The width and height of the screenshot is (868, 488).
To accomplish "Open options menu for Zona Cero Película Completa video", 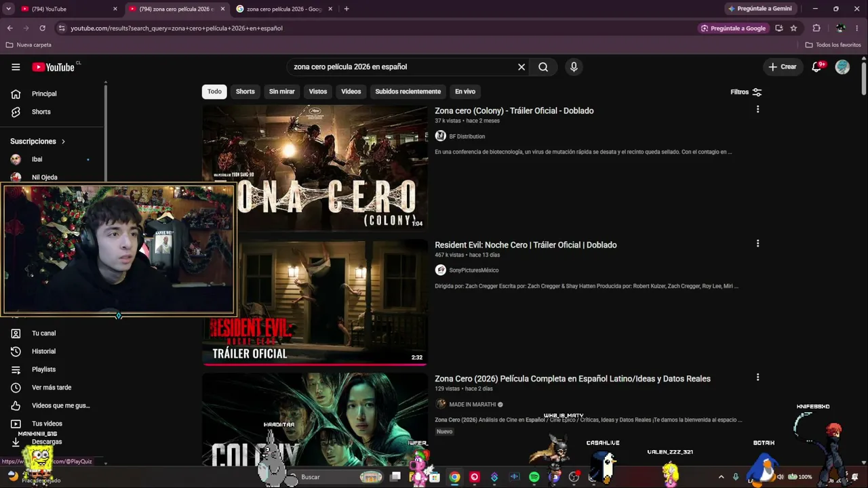I will [757, 377].
